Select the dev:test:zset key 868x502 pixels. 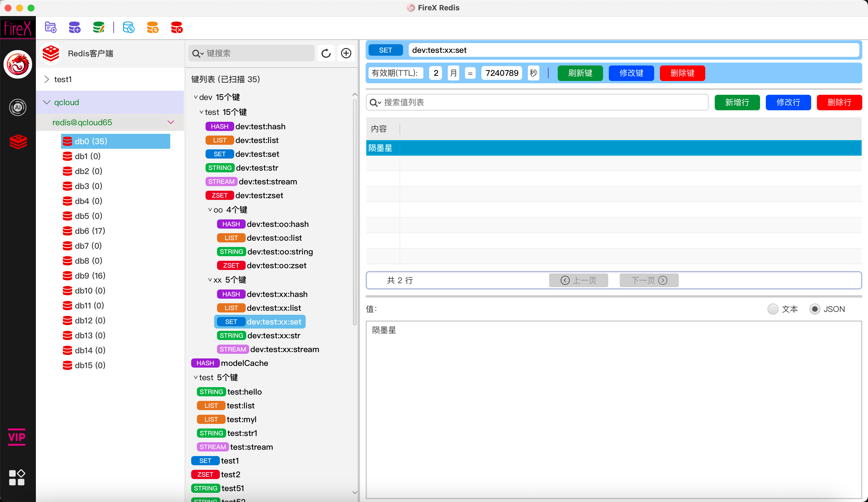[259, 195]
